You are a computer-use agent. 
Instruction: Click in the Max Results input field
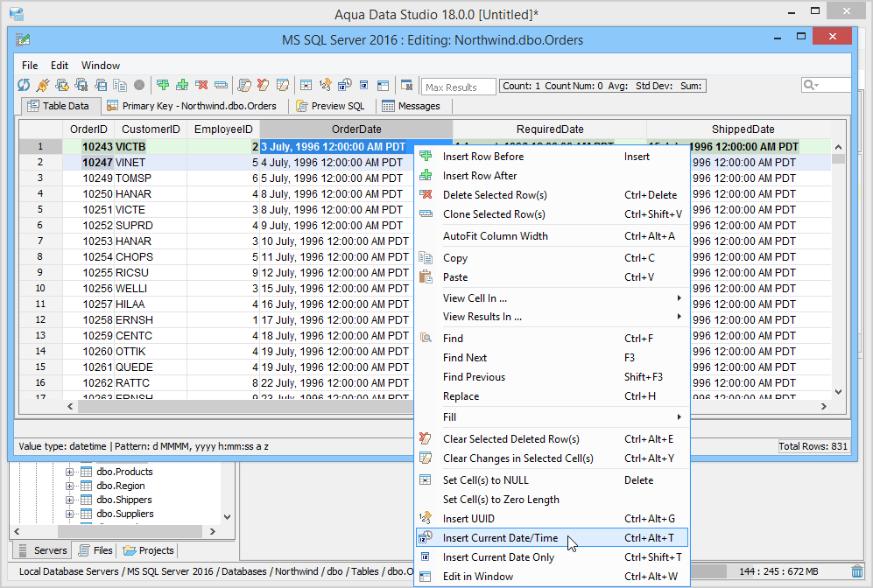click(x=458, y=87)
